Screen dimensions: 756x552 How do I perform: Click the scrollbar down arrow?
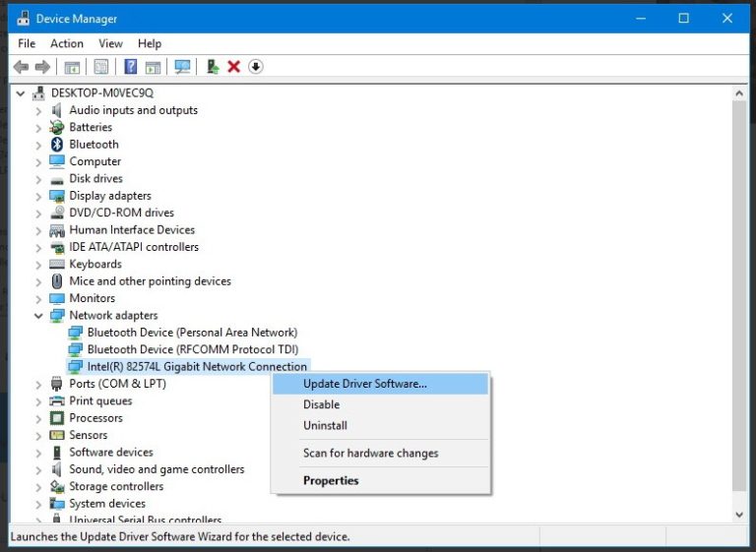(739, 515)
